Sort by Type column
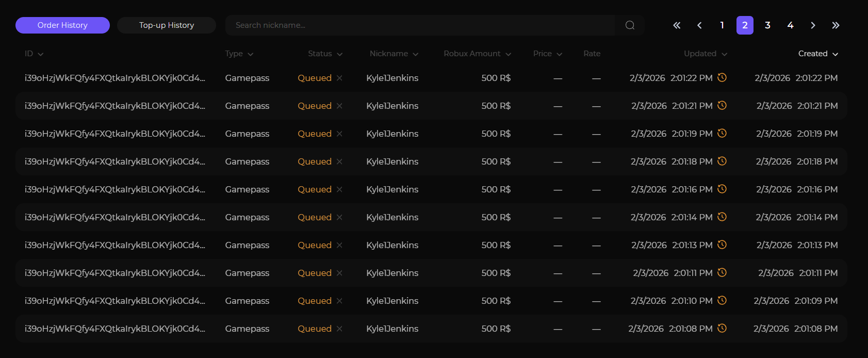 tap(239, 54)
